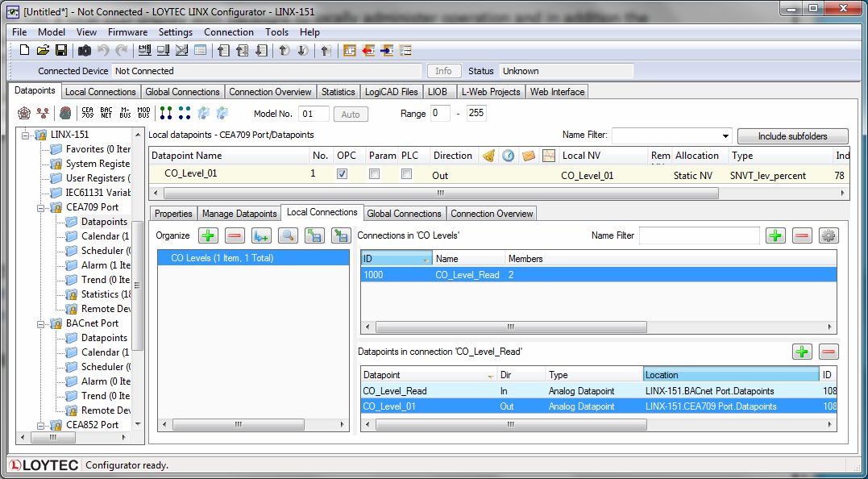Check the Param checkbox for CO_Level_01
The width and height of the screenshot is (868, 479).
(374, 174)
